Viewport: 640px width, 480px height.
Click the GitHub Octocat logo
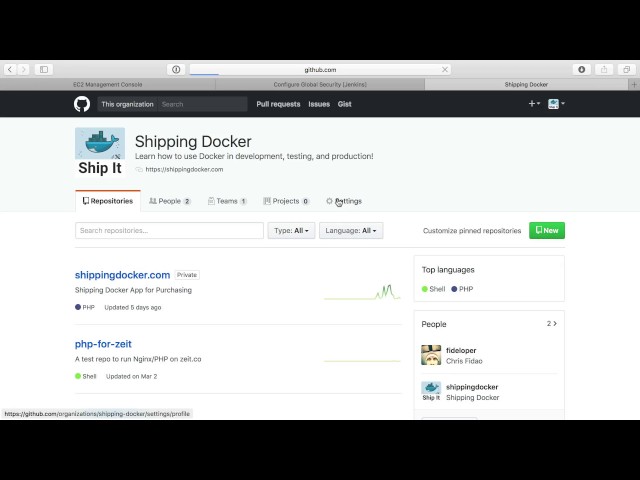point(82,104)
